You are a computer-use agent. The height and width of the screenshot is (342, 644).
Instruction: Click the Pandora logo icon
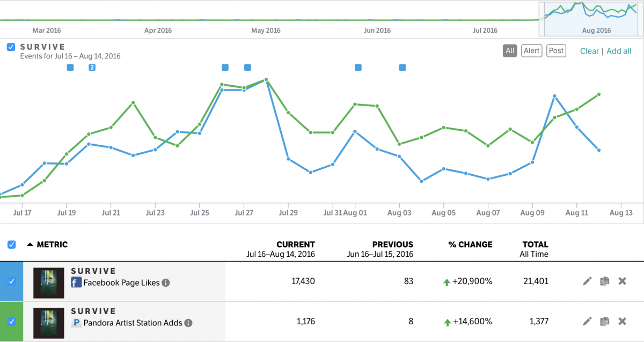[x=76, y=323]
